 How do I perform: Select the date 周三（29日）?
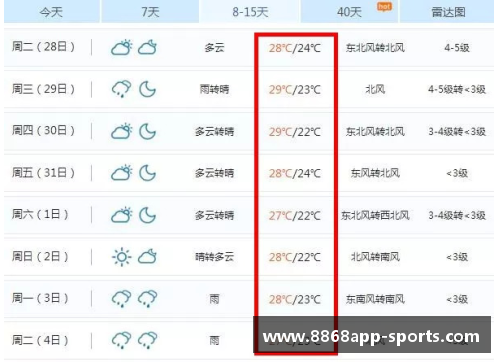click(43, 89)
